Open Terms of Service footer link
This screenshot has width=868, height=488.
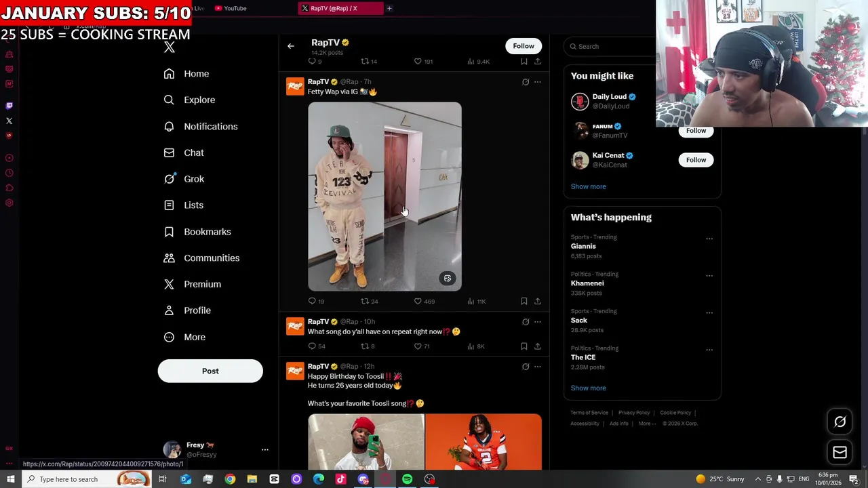(589, 413)
